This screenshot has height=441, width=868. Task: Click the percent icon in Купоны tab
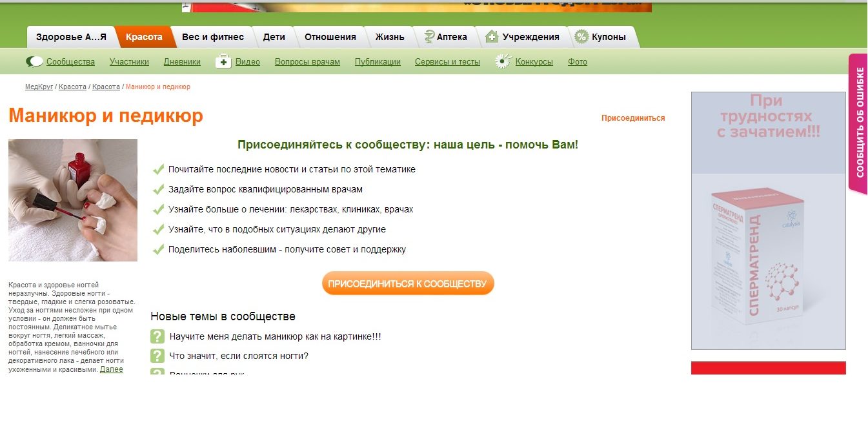coord(581,37)
